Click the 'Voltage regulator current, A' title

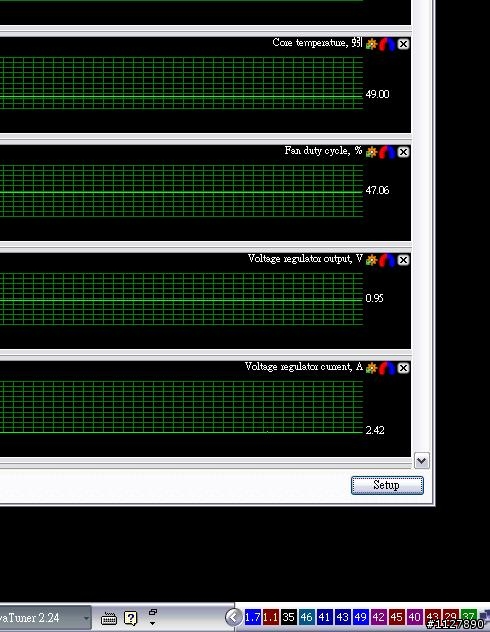point(304,367)
